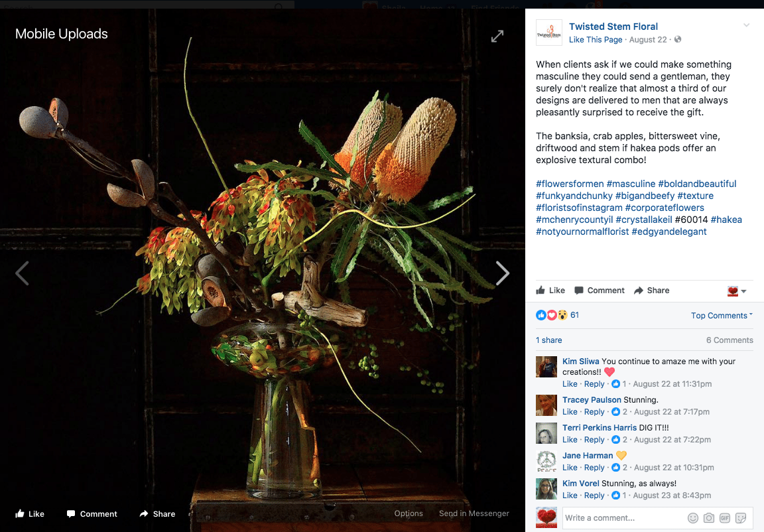Choose Send in Messenger
The image size is (764, 532).
pyautogui.click(x=474, y=513)
